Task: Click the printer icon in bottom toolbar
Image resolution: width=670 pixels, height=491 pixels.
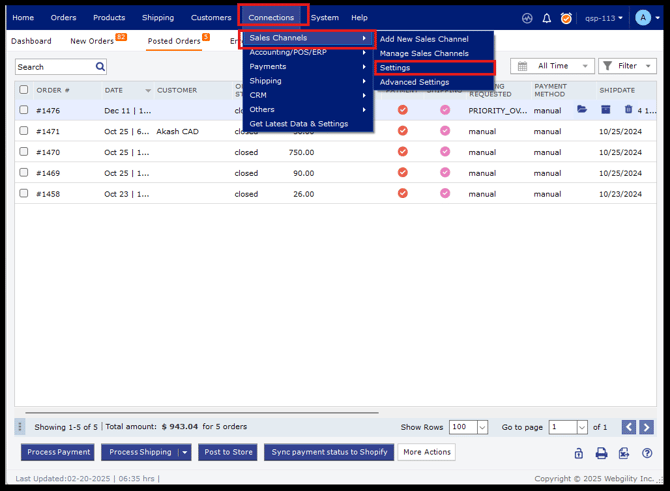Action: 601,453
